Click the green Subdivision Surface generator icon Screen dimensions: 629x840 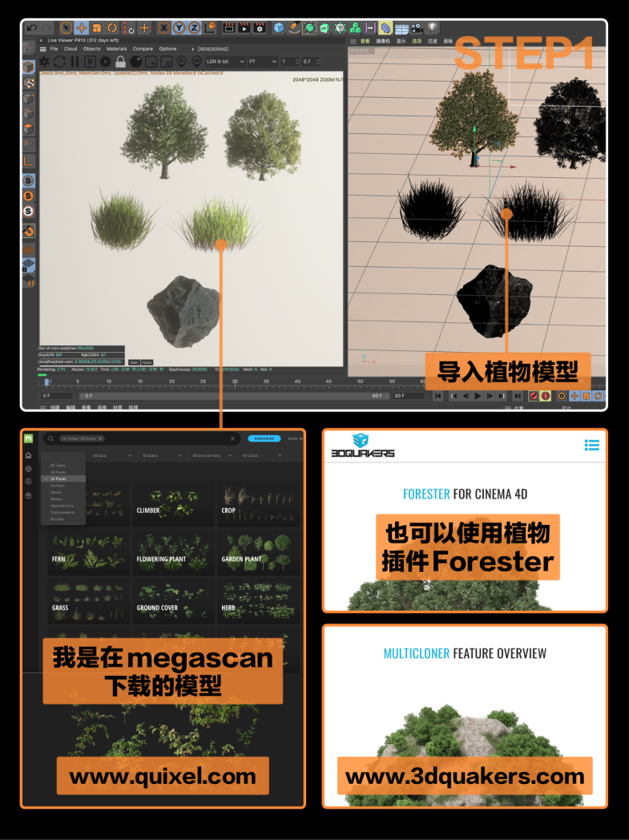pos(309,28)
